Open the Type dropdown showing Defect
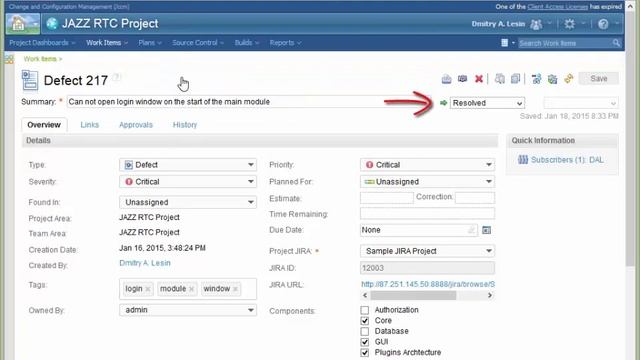This screenshot has width=640, height=360. tap(188, 165)
